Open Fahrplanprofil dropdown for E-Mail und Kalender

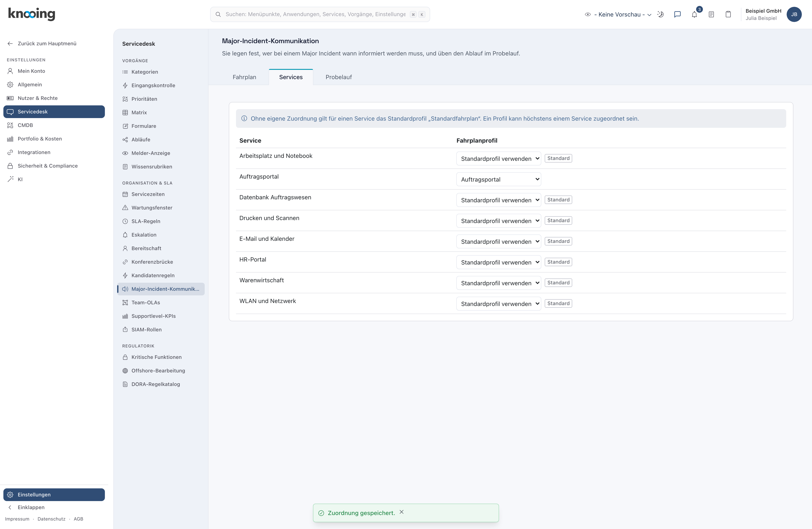click(x=498, y=241)
